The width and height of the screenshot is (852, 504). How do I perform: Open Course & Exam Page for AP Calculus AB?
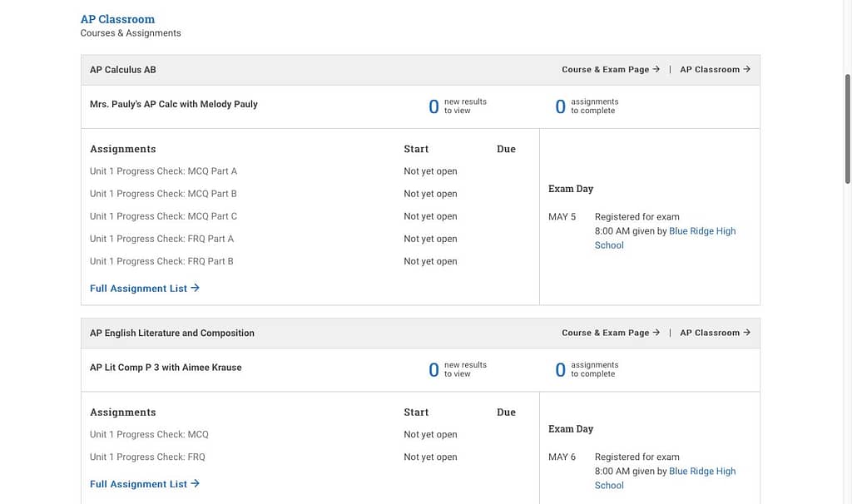pos(611,70)
